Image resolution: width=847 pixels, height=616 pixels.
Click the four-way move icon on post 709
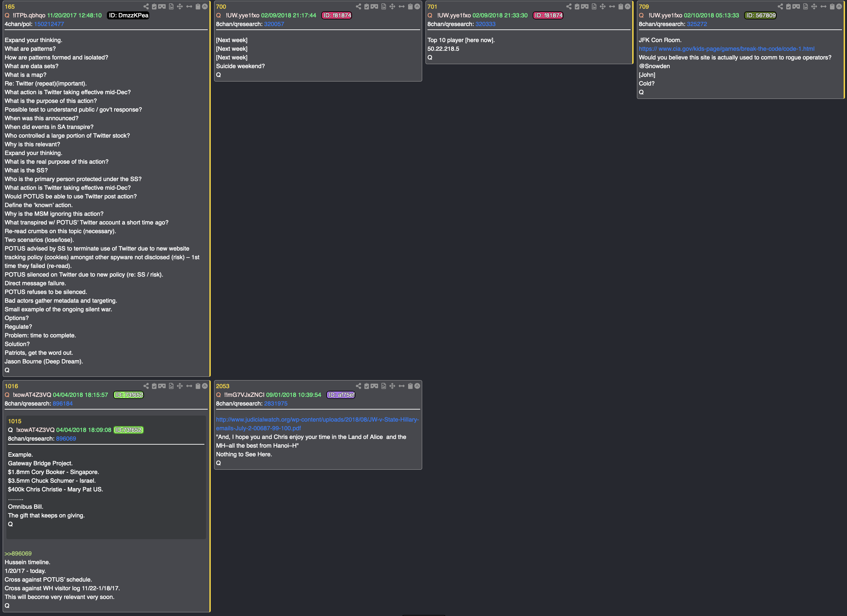pyautogui.click(x=814, y=6)
